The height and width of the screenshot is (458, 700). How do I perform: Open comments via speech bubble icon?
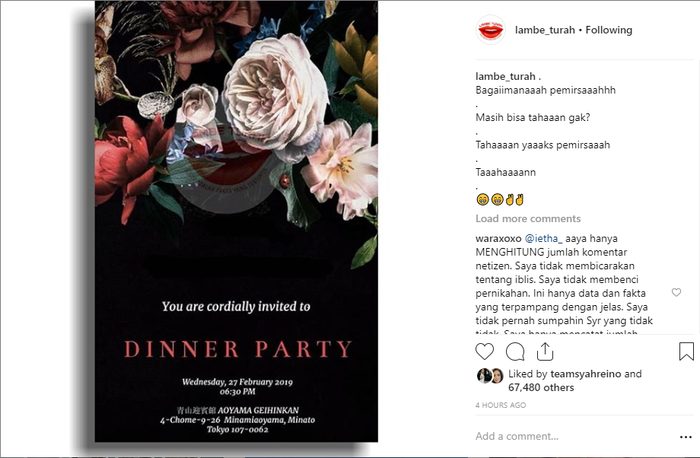pos(515,351)
